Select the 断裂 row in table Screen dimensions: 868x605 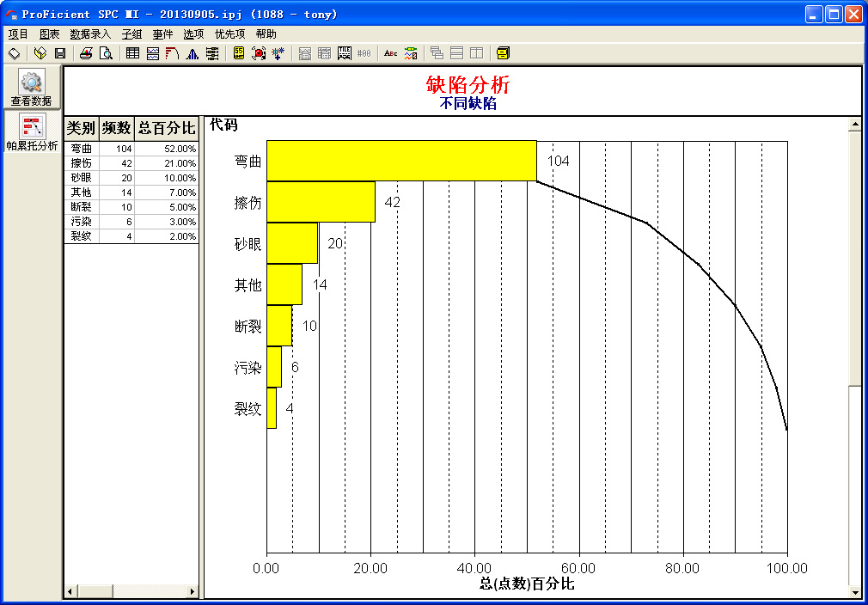[131, 207]
